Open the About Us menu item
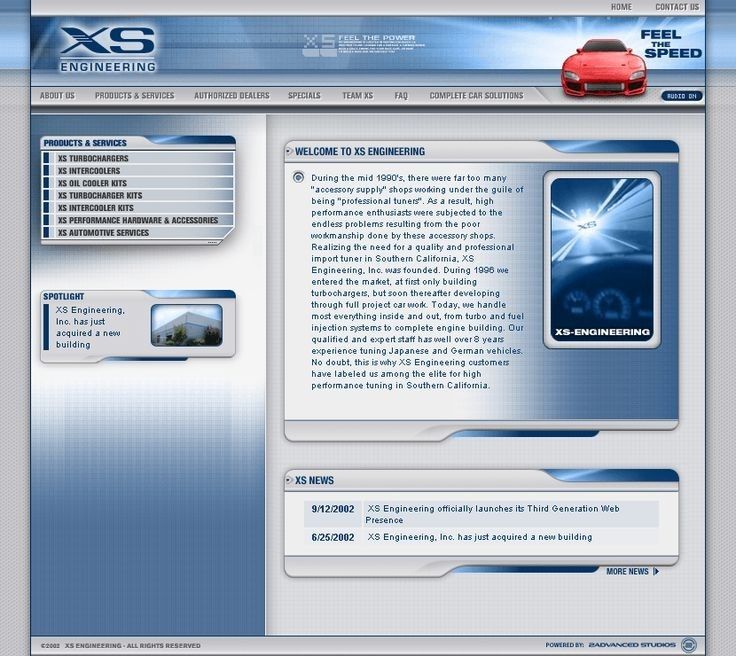Screen dimensions: 736x656 57,96
